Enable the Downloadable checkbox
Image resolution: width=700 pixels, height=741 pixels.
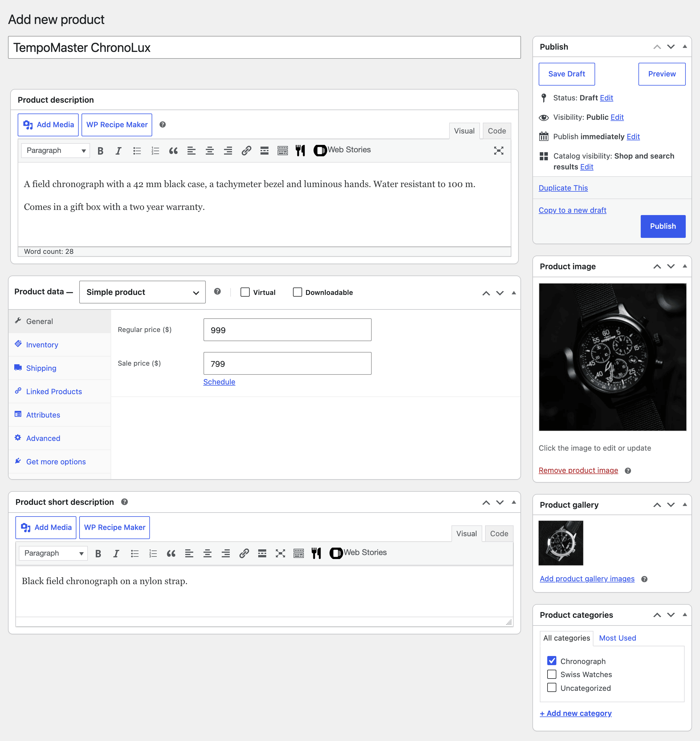(297, 292)
